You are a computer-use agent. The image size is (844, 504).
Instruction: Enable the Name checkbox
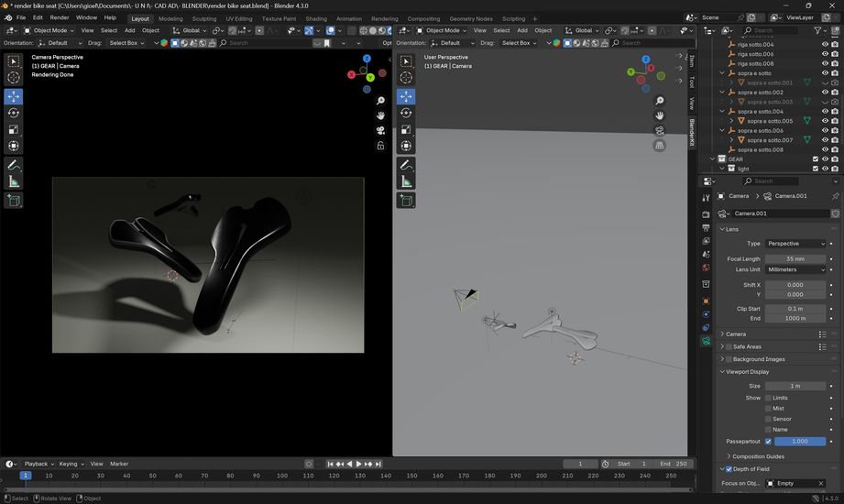(768, 430)
